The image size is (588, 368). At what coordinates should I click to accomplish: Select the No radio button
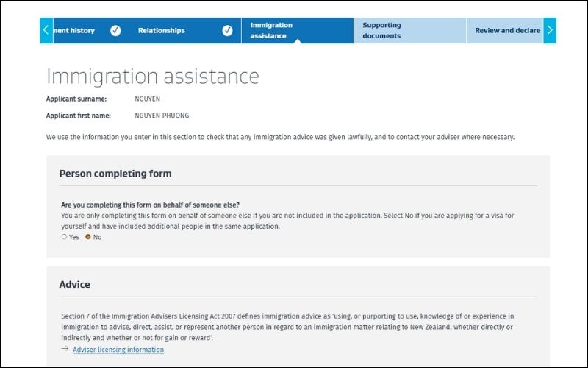[88, 237]
